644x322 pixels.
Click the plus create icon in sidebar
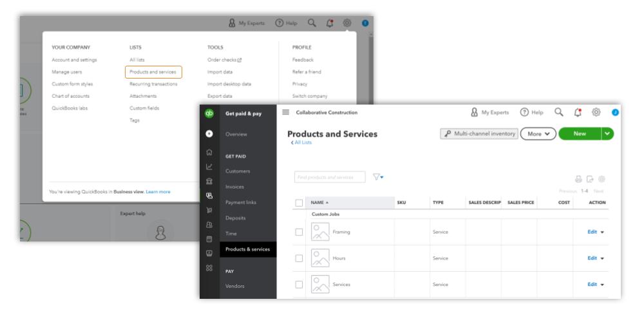209,134
